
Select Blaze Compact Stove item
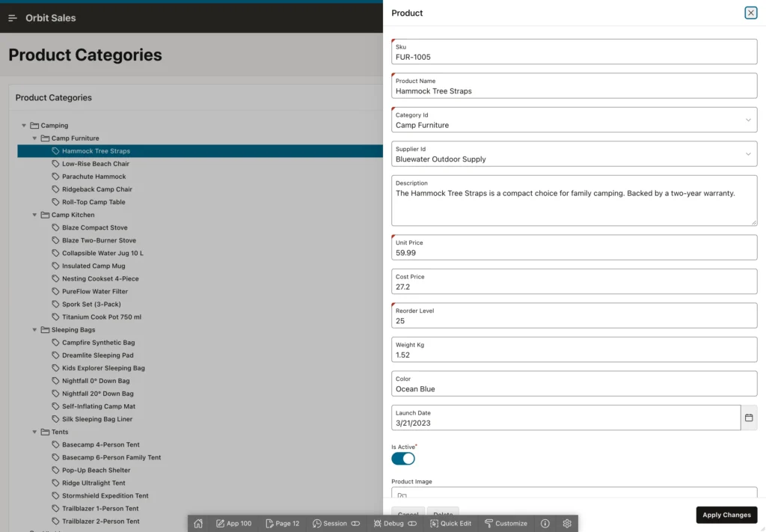[95, 227]
